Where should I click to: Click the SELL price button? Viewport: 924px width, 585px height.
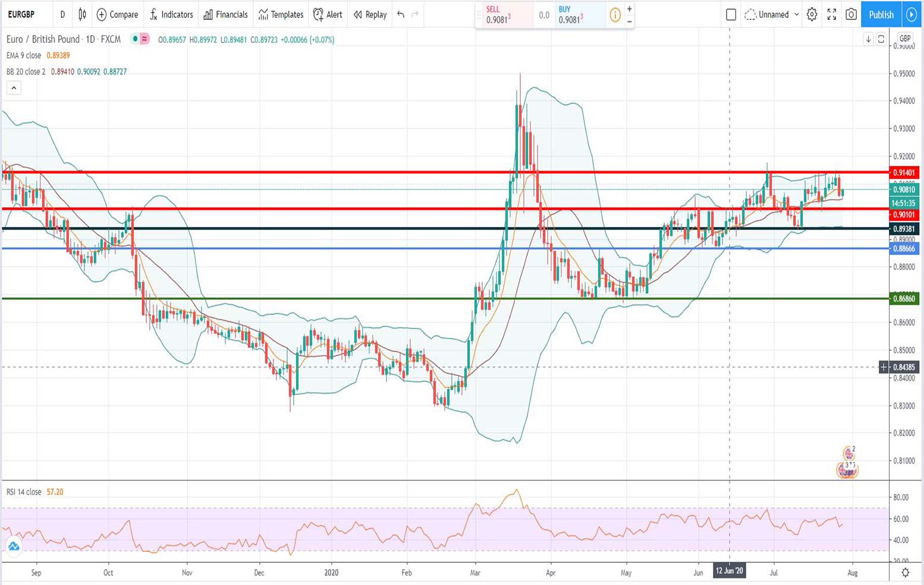click(x=504, y=15)
